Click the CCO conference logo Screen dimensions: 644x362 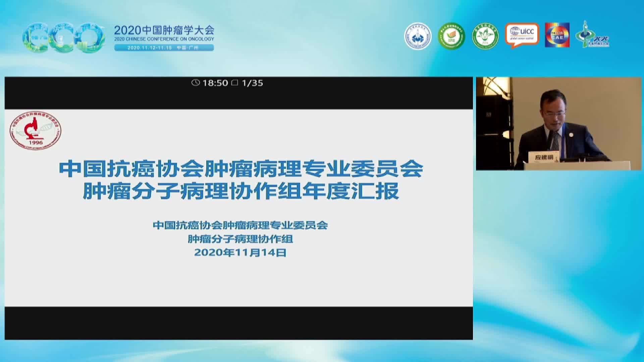[63, 38]
